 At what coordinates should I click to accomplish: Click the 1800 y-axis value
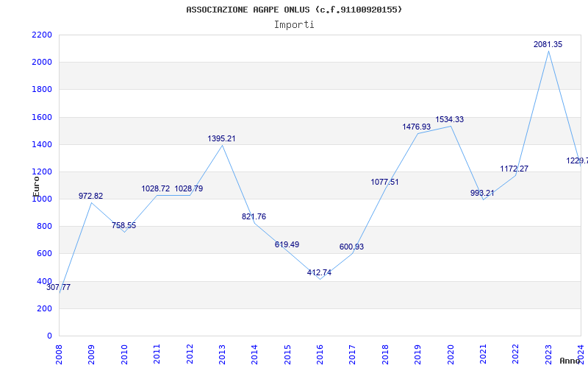(x=42, y=90)
